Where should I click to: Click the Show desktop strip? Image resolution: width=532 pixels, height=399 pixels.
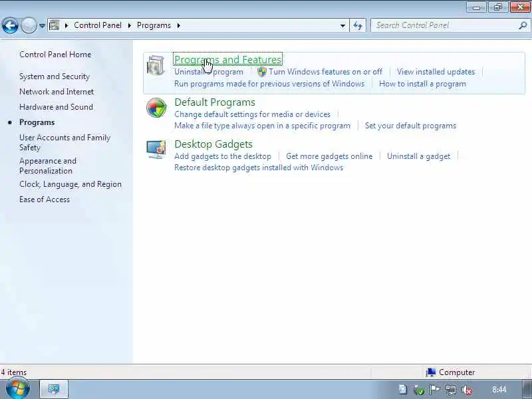tap(528, 389)
